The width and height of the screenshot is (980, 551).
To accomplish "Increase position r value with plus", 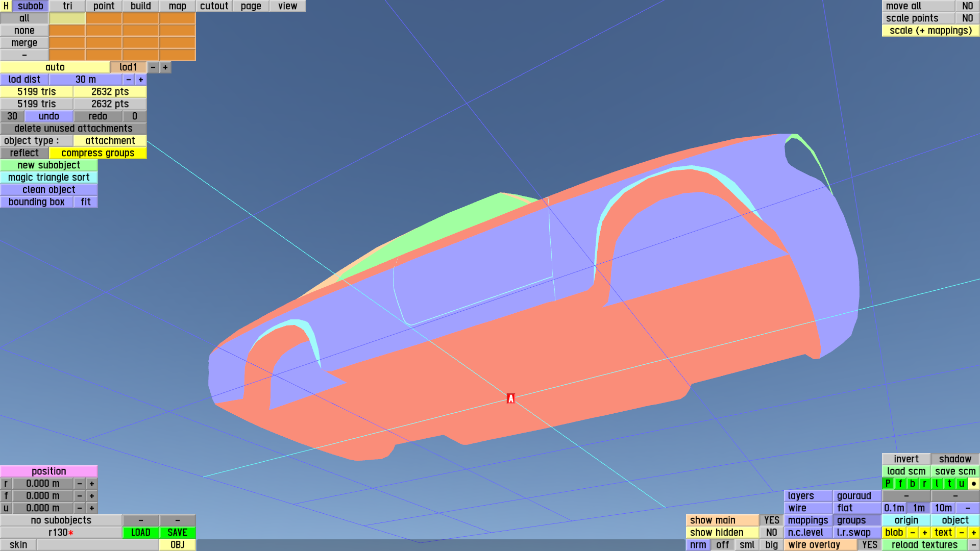I will [x=92, y=484].
